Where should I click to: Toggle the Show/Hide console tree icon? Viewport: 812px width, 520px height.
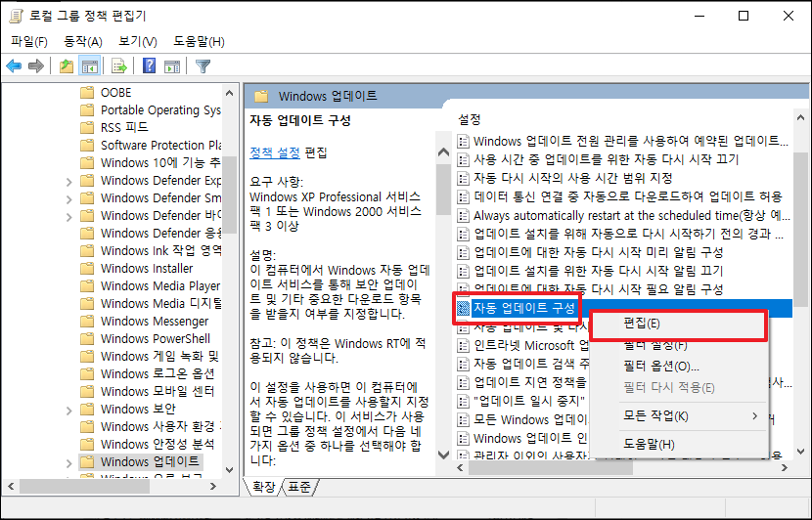[x=90, y=66]
